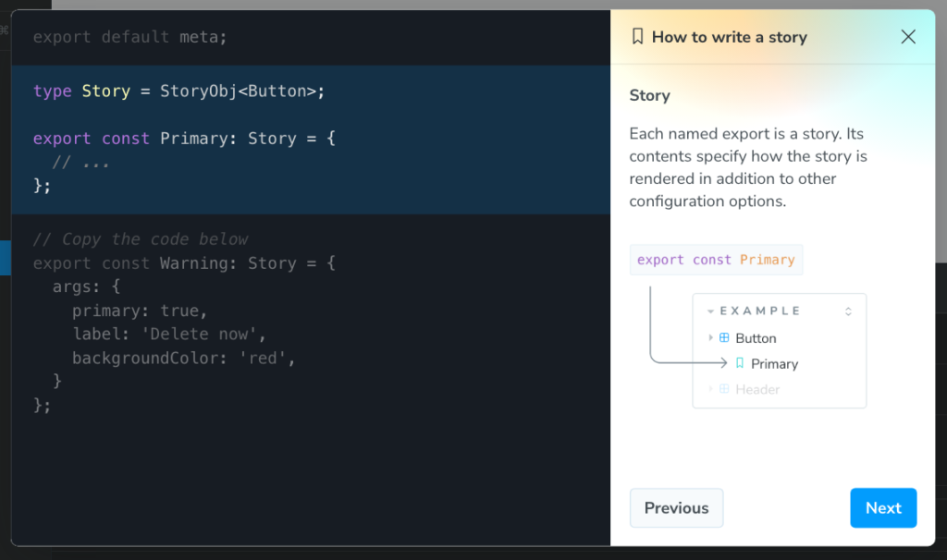This screenshot has height=560, width=947.
Task: Expand the faded Header tree arrow
Action: (x=710, y=389)
